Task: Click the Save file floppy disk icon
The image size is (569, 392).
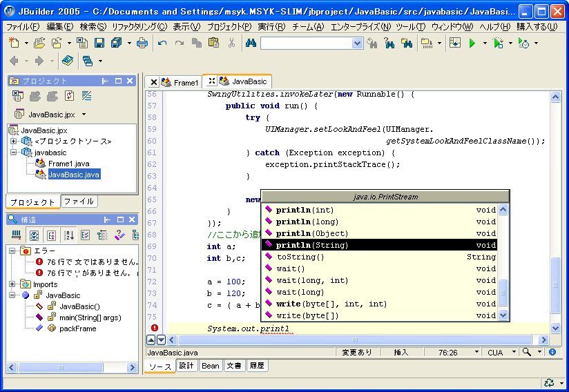Action: 99,43
